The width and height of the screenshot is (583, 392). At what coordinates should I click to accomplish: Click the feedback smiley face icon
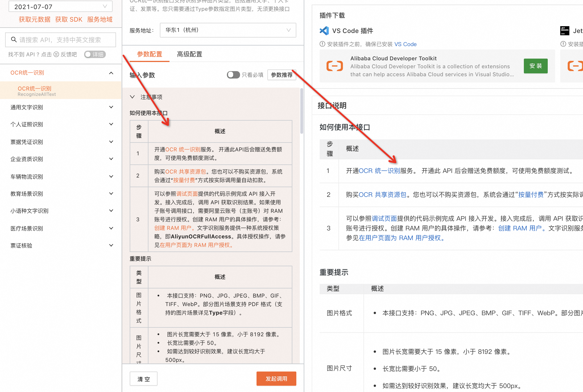(x=56, y=54)
